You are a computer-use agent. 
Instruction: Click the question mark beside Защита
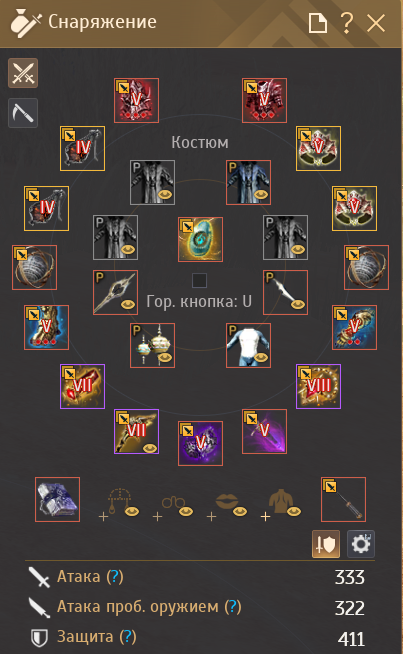(x=128, y=637)
